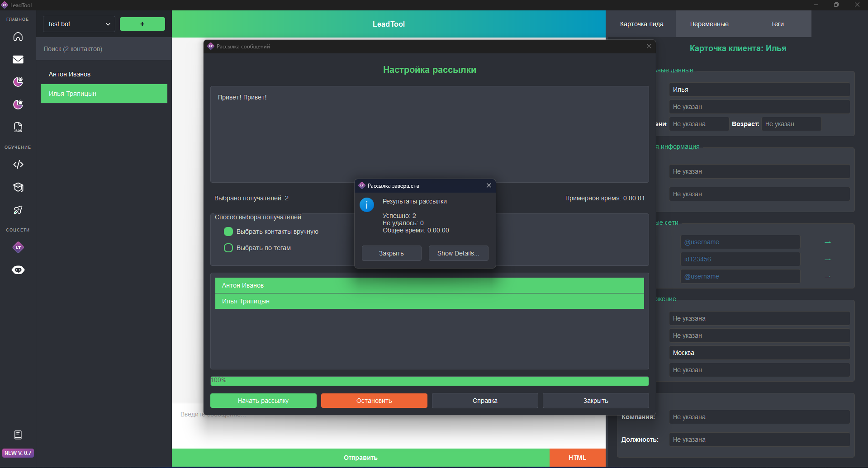This screenshot has width=868, height=468.
Task: Click the contacts search field
Action: click(x=104, y=49)
